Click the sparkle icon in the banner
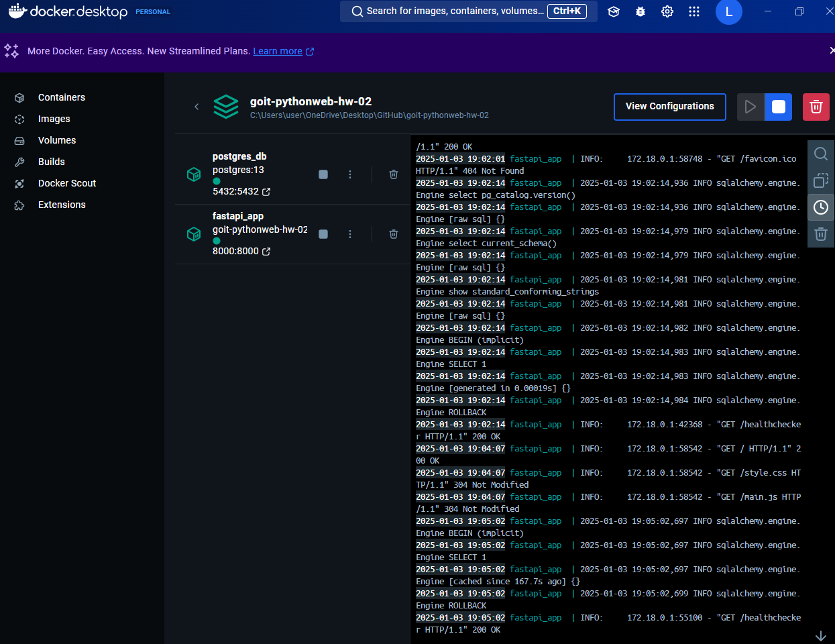835x644 pixels. [x=11, y=50]
